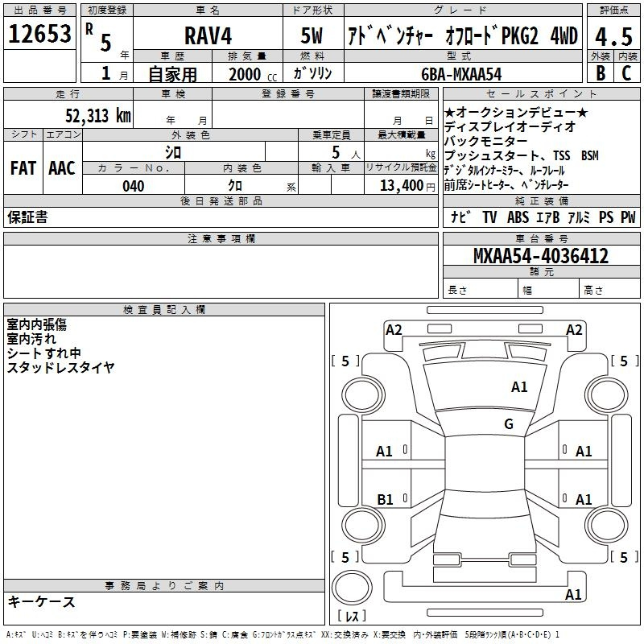Select model code 6BA-MXAA54
644x644 pixels.
coord(461,74)
